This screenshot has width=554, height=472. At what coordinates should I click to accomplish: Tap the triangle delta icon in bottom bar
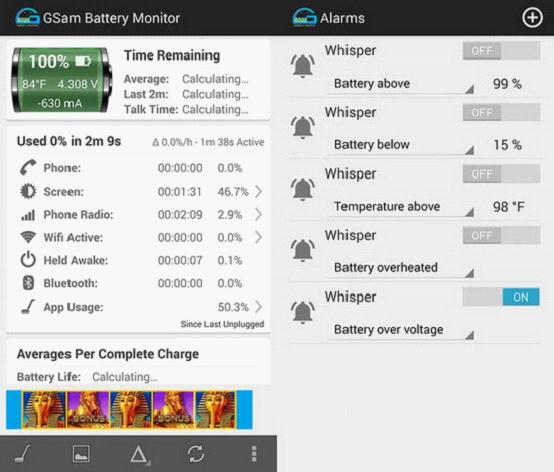point(140,454)
